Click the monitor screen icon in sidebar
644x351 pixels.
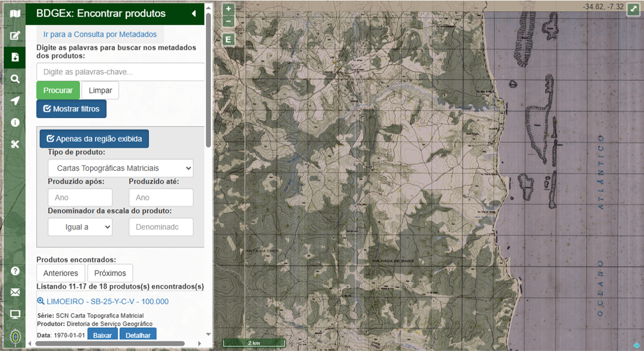pos(15,314)
